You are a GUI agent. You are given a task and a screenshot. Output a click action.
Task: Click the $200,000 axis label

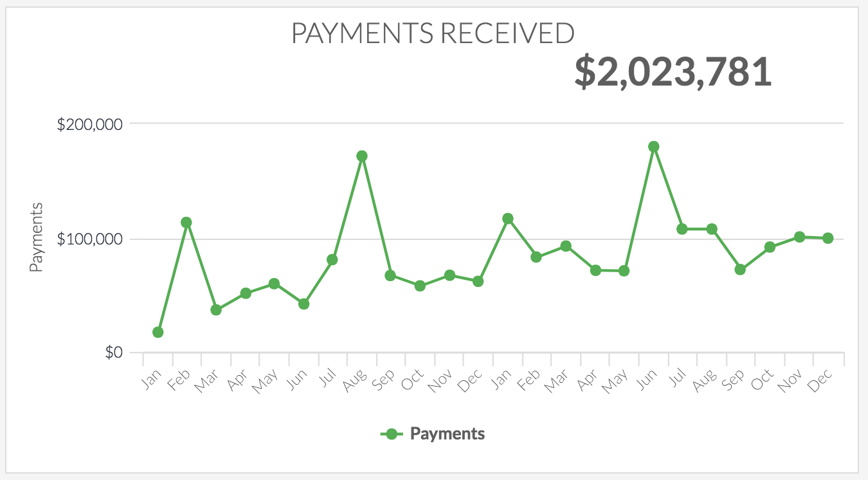(90, 125)
